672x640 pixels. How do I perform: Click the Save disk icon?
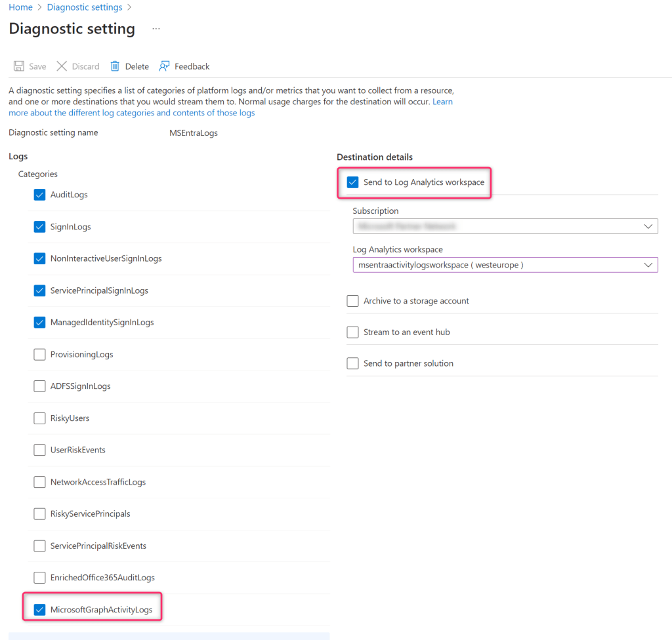(19, 66)
